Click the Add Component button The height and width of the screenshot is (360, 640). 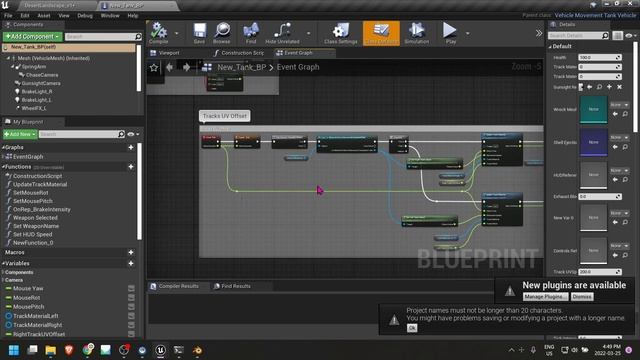(x=33, y=37)
